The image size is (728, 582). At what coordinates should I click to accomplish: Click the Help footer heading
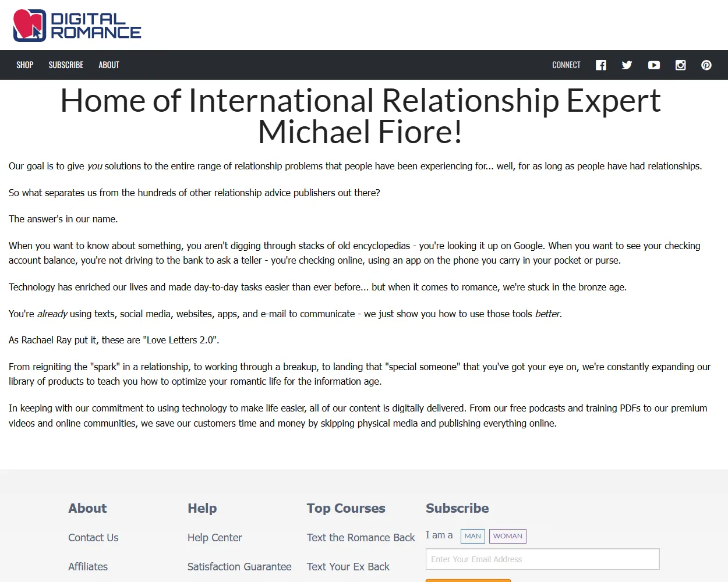(202, 508)
